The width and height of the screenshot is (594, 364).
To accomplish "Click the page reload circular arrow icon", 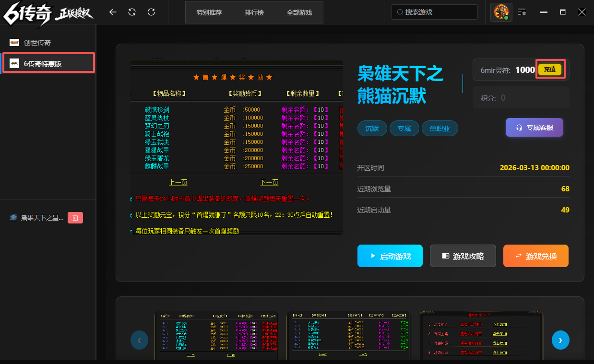I will click(x=151, y=12).
